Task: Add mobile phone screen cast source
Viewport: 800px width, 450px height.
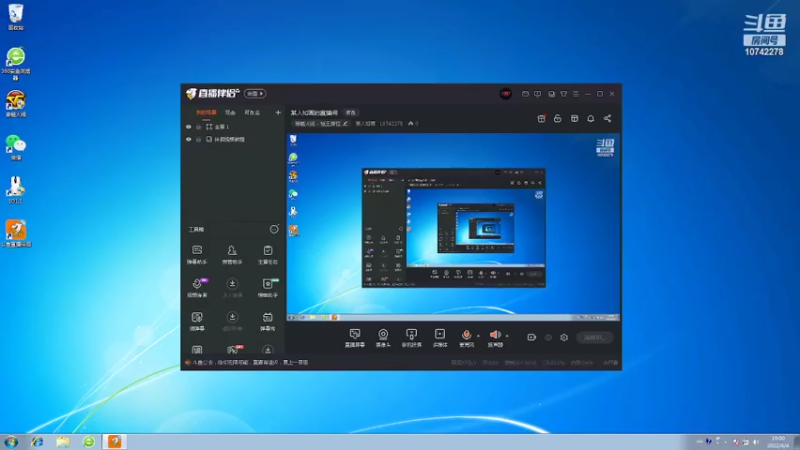Action: click(411, 338)
